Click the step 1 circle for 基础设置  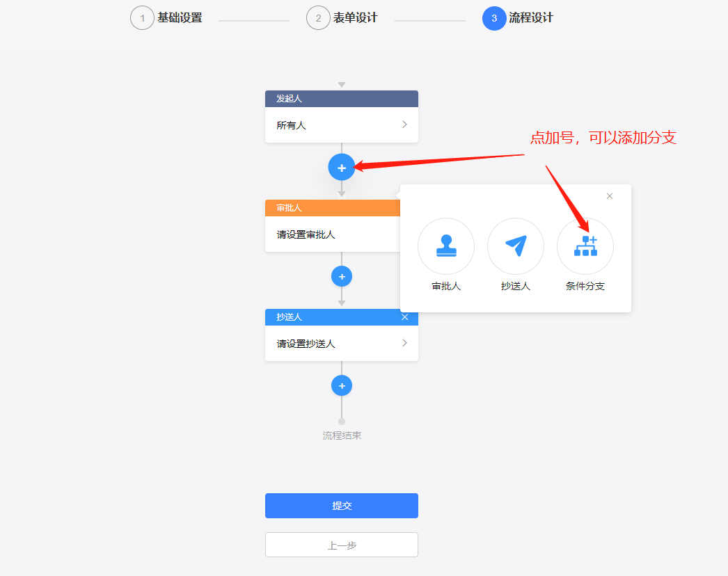pos(143,17)
